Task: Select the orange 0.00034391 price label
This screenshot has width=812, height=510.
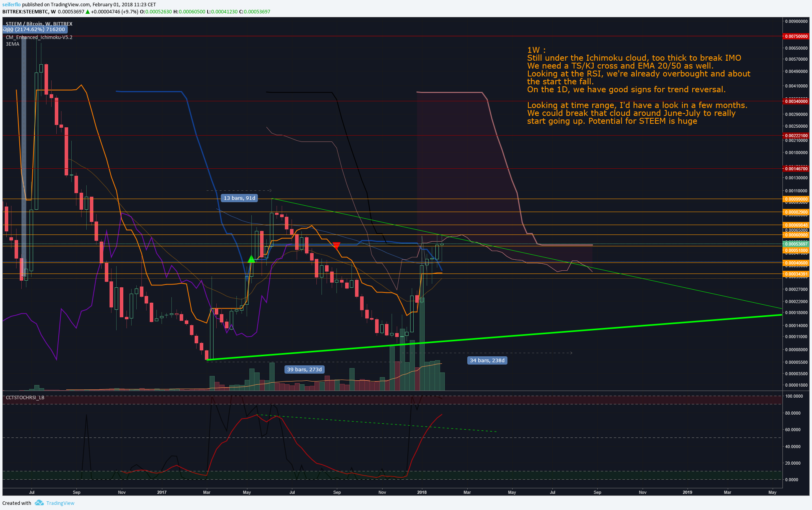Action: (796, 274)
